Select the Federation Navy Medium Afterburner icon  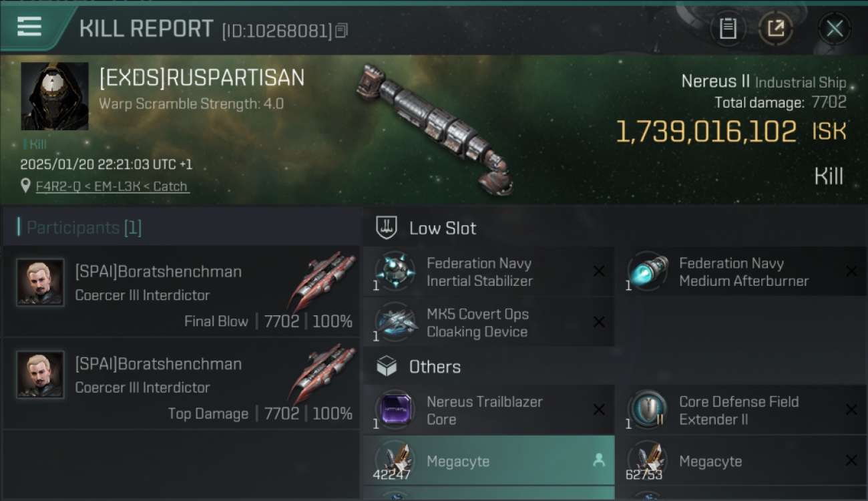[647, 272]
